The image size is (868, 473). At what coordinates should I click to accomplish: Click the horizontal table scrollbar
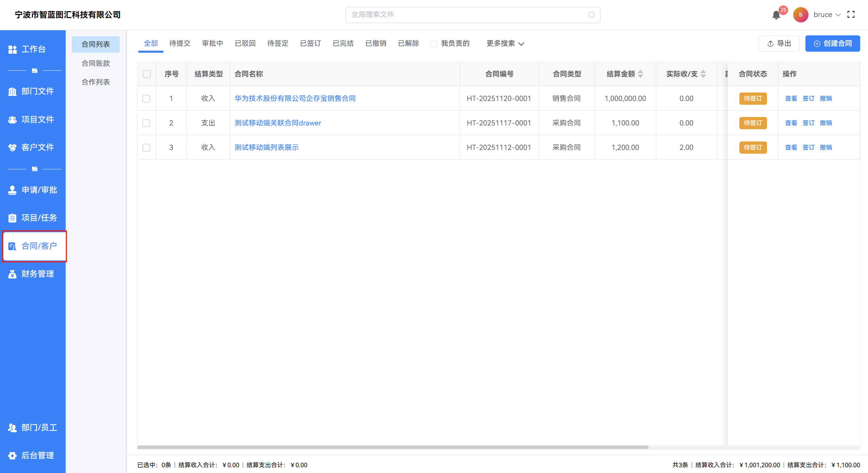point(393,447)
